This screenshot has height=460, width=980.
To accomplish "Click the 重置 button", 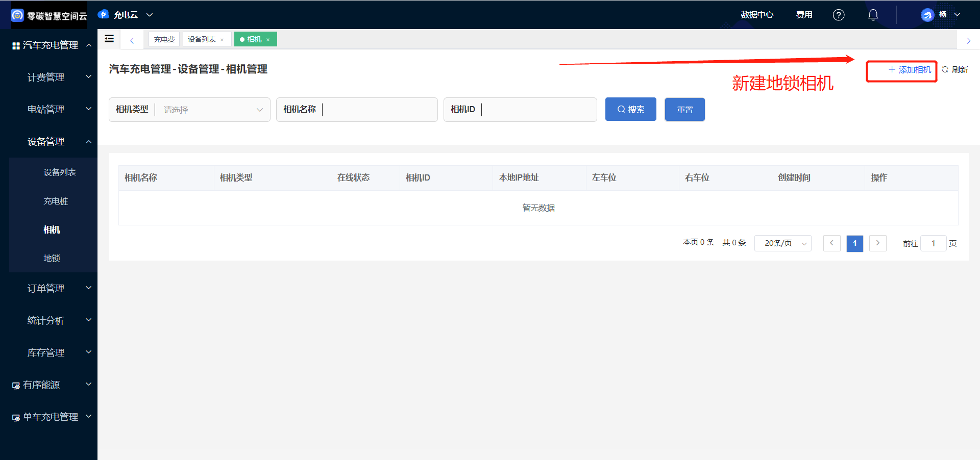I will click(684, 110).
